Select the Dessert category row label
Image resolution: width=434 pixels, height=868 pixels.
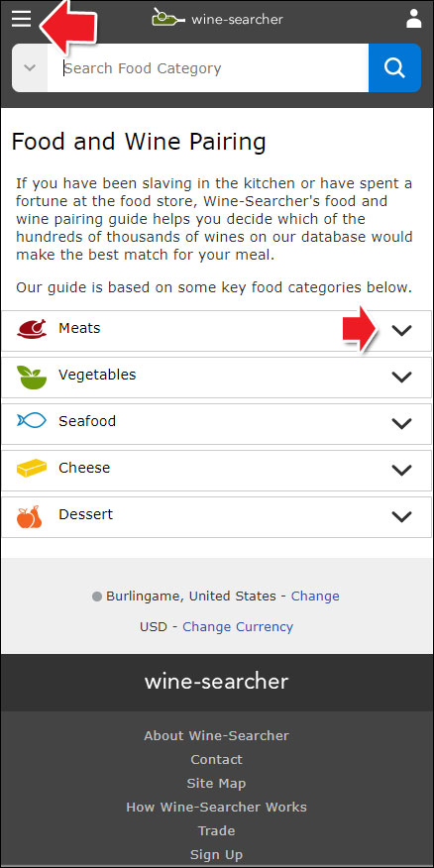tap(86, 514)
